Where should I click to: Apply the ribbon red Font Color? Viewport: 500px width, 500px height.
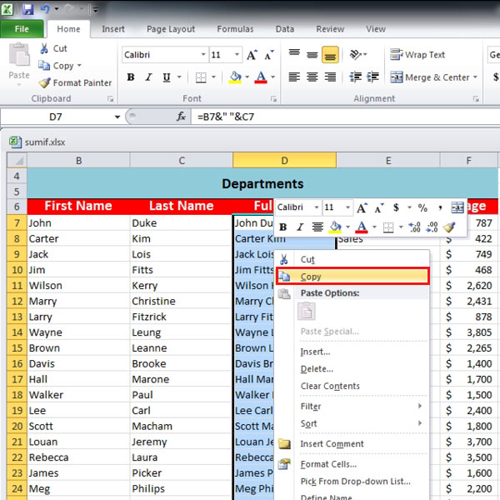click(x=261, y=78)
